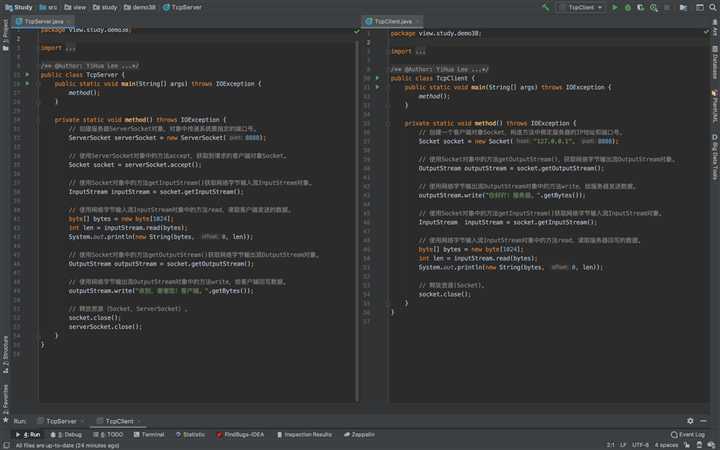720x450 pixels.
Task: Click Study in the breadcrumb bar
Action: coord(18,7)
